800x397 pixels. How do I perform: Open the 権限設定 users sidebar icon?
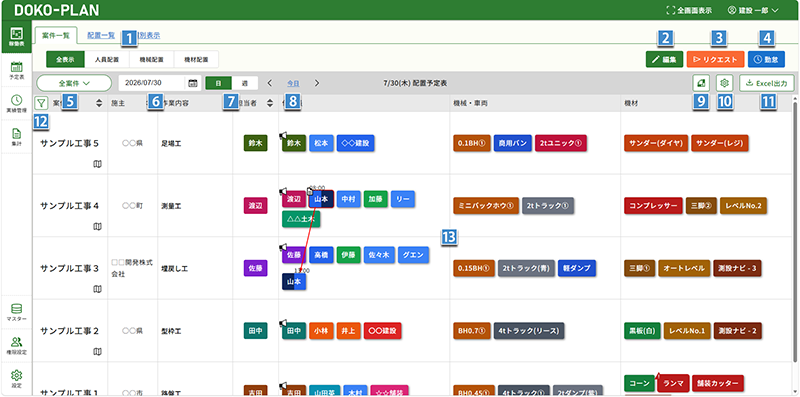(x=16, y=345)
